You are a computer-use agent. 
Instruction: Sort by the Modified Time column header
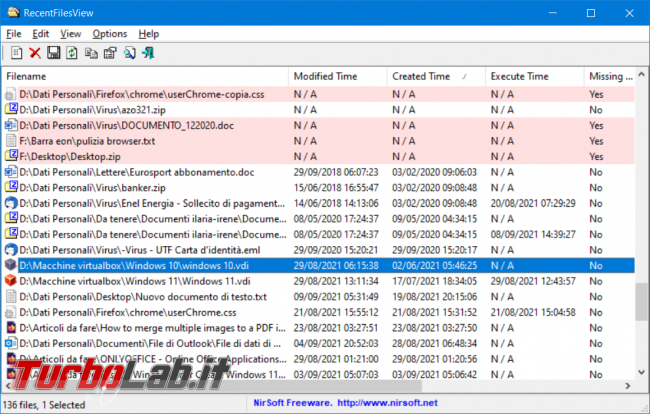coord(338,77)
